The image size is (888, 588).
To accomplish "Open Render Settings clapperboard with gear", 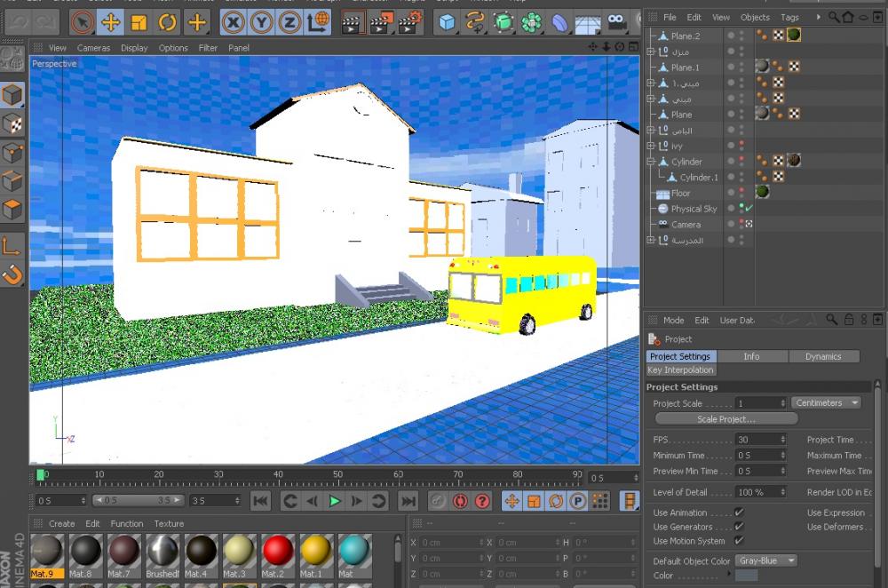I will tap(410, 23).
